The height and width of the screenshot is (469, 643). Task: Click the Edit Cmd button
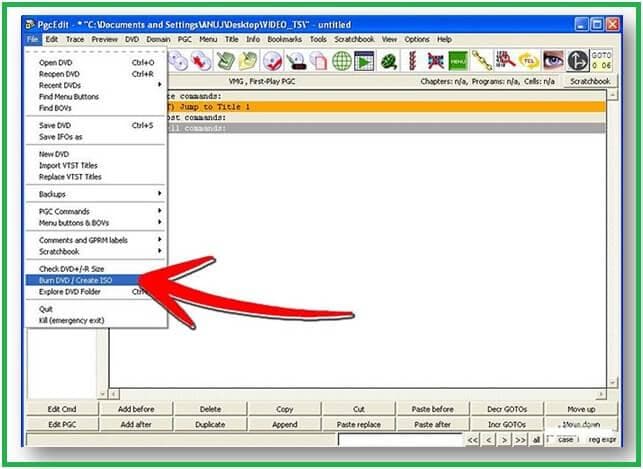pos(62,409)
